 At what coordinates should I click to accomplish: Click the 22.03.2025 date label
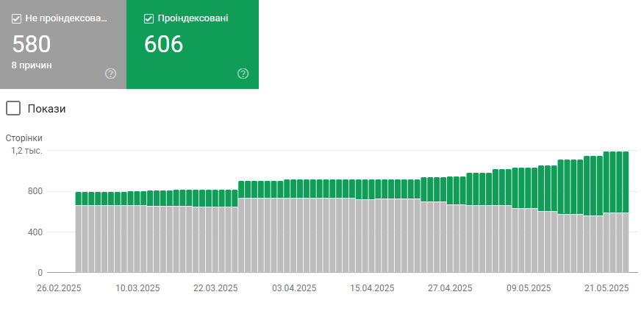coord(215,288)
